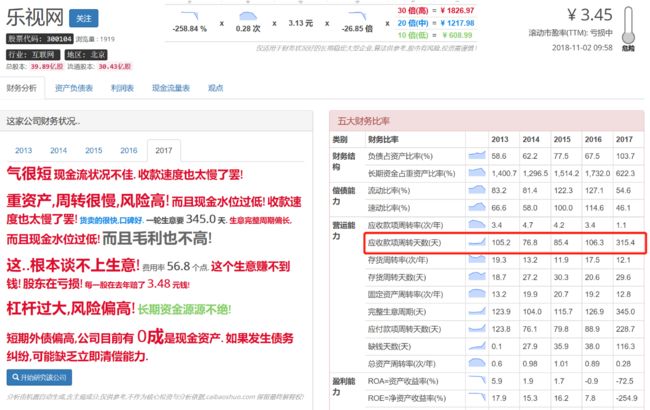Click the 完整生意周期 2017 value 345.0
Image resolution: width=650 pixels, height=410 pixels.
(625, 311)
